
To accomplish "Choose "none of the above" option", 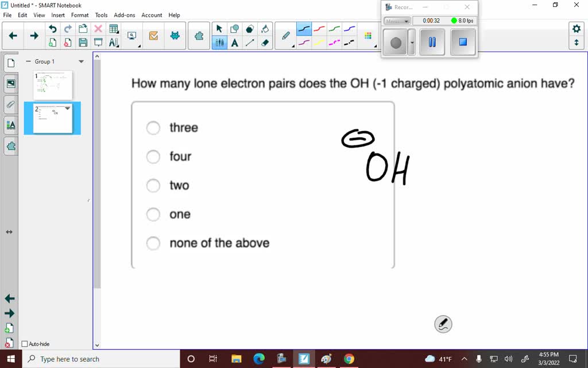I will (153, 243).
